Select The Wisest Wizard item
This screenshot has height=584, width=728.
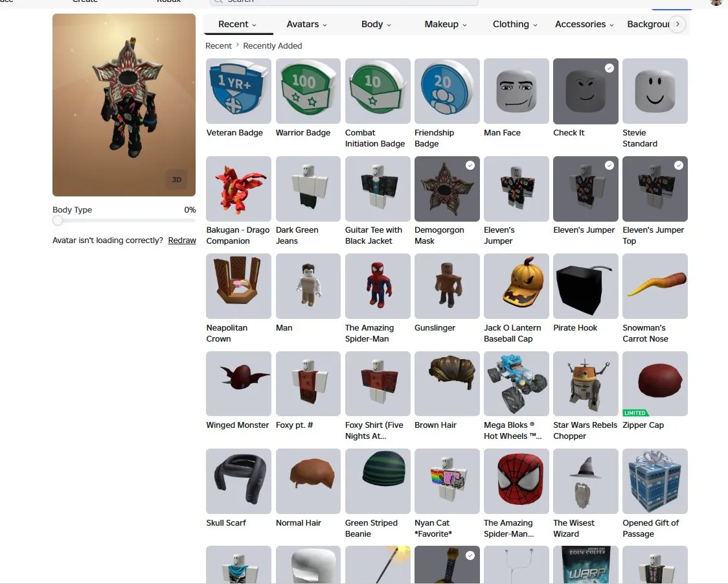coord(586,482)
